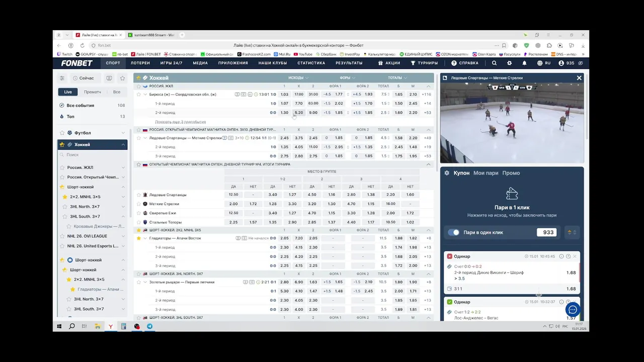644x362 pixels.
Task: Switch to Промо tab
Action: pos(511,173)
